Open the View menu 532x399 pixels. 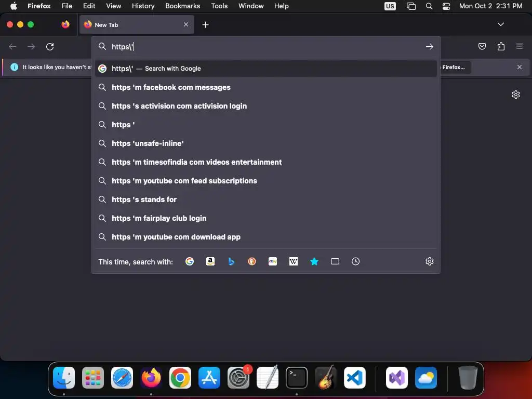(x=113, y=6)
